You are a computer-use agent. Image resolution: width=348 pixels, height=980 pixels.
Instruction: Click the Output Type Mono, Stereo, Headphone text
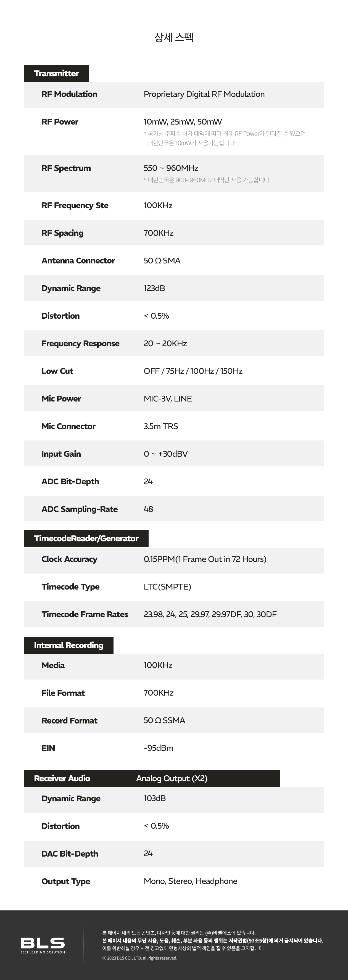190,881
